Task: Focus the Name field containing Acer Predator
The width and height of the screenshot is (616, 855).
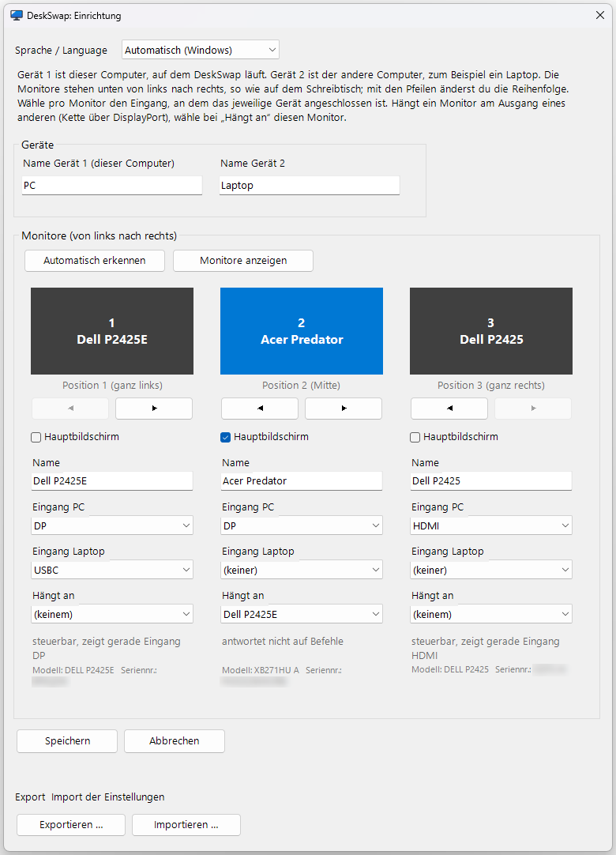Action: (x=302, y=481)
